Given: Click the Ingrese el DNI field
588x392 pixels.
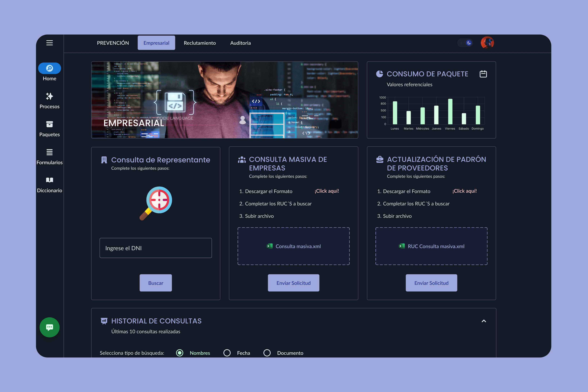Looking at the screenshot, I should click(x=156, y=248).
